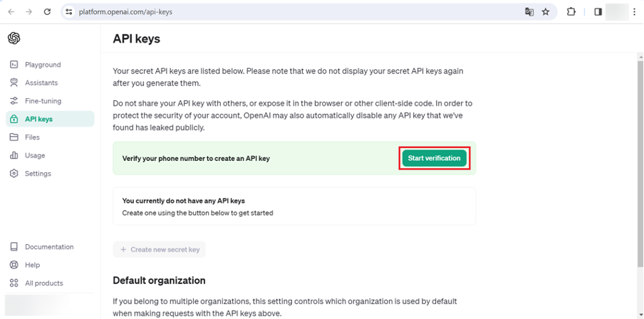Click the Help lifebuoy icon
This screenshot has height=319, width=644.
14,265
